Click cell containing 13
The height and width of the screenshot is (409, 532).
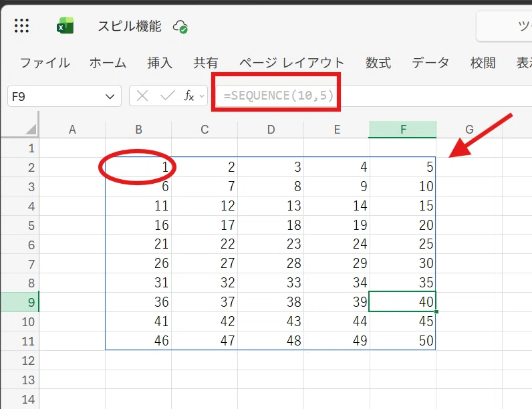pyautogui.click(x=271, y=206)
